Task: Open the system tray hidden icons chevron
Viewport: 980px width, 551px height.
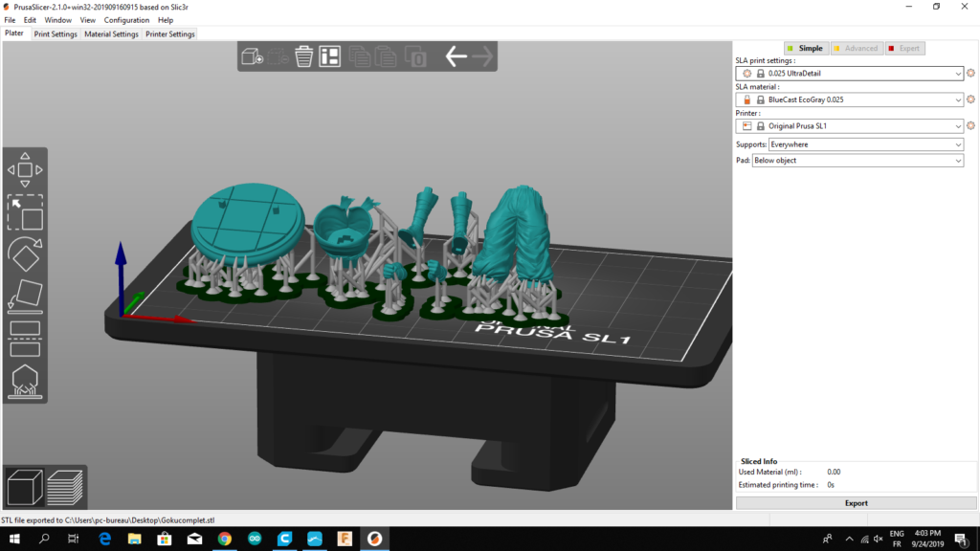Action: (849, 539)
